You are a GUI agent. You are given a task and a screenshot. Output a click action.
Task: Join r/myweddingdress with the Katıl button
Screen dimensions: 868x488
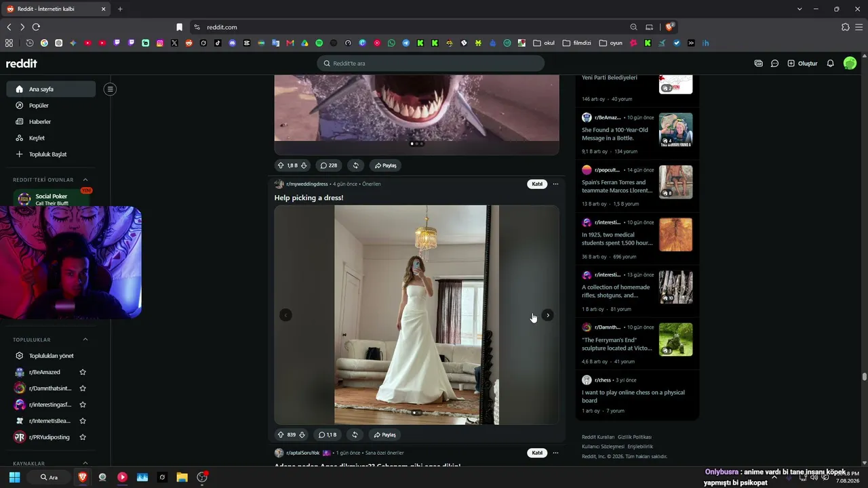click(537, 184)
